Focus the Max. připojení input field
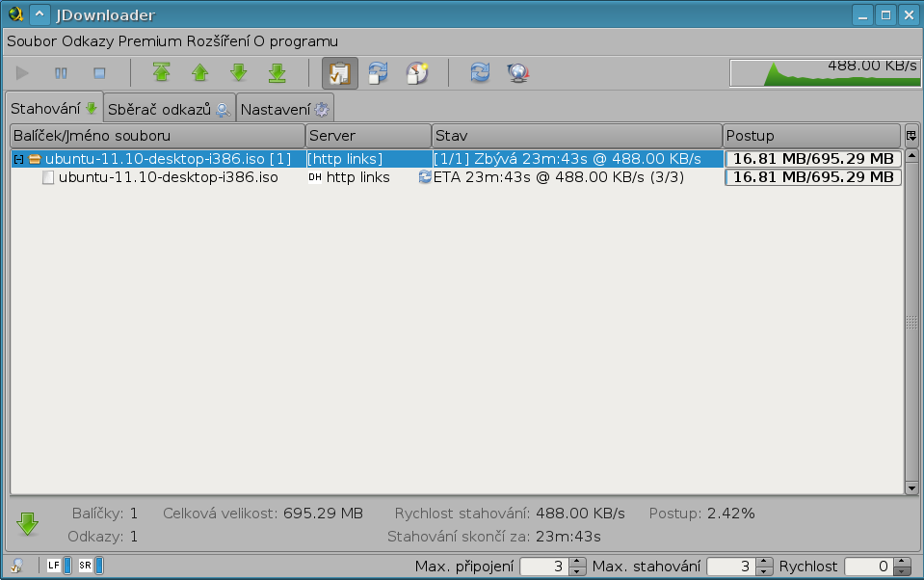 (x=545, y=567)
